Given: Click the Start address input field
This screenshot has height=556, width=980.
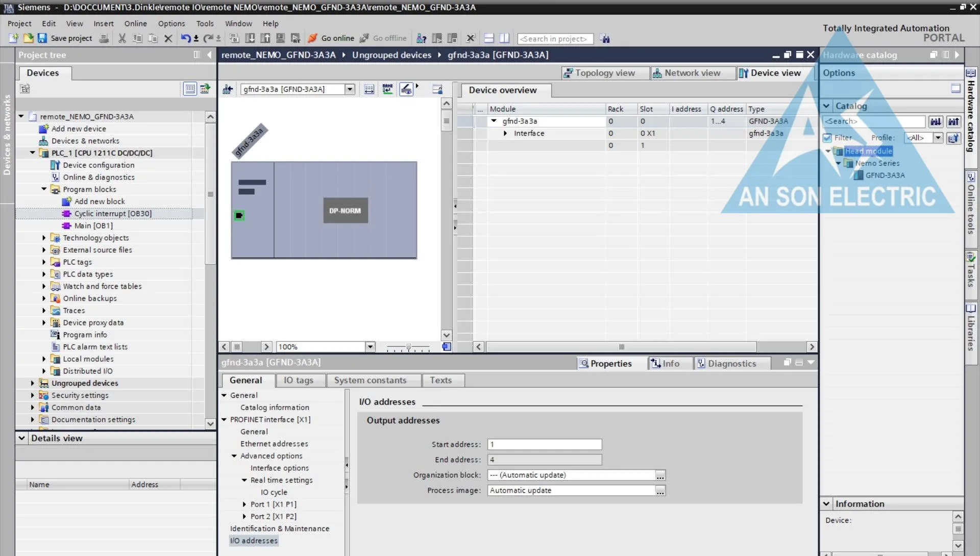Looking at the screenshot, I should (545, 445).
